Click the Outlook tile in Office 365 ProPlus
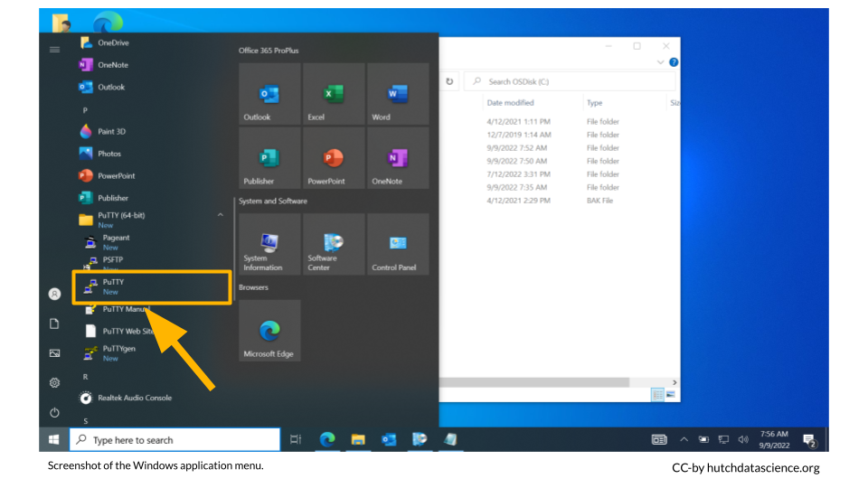Image resolution: width=868 pixels, height=488 pixels. pyautogui.click(x=269, y=93)
